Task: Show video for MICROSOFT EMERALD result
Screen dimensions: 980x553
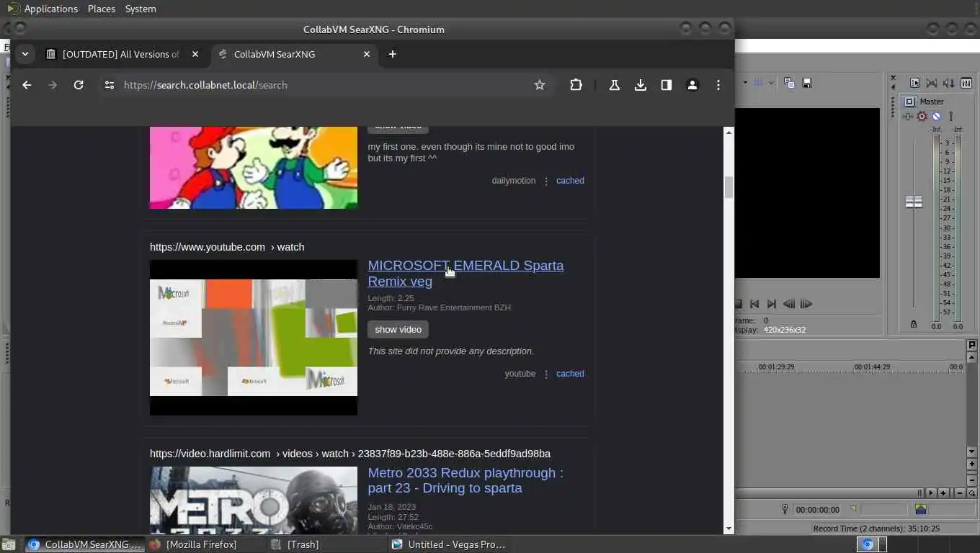Action: (x=398, y=329)
